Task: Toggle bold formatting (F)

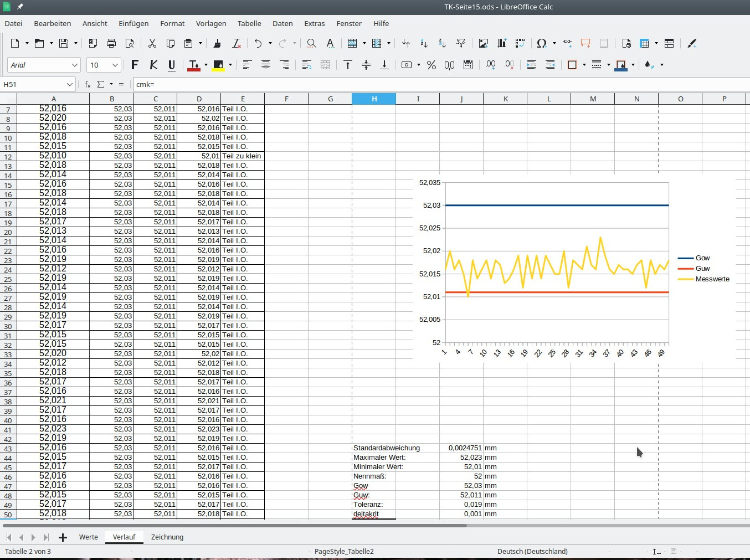Action: point(135,65)
